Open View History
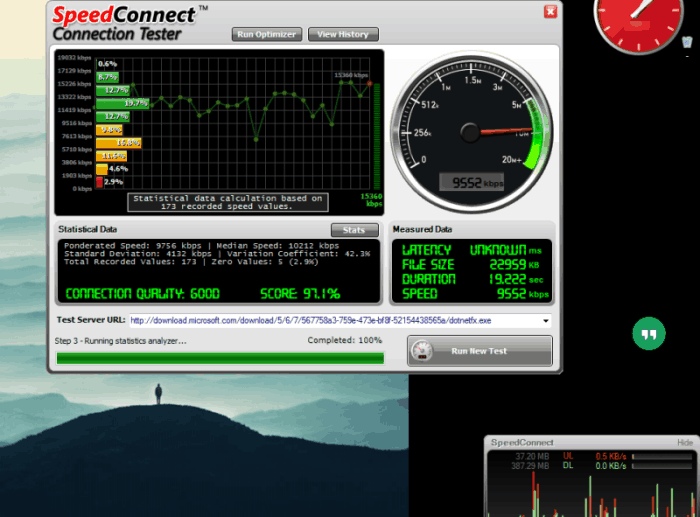The height and width of the screenshot is (517, 700). (x=343, y=34)
